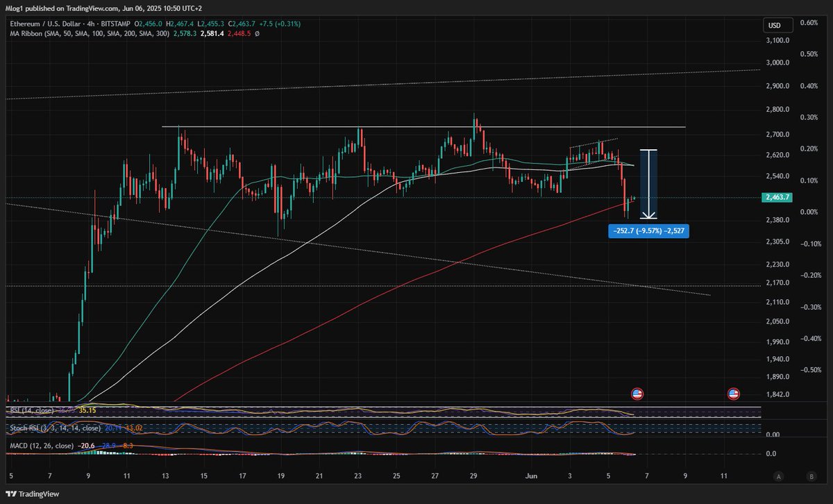Click the right US economic event flag icon
The height and width of the screenshot is (504, 833).
pyautogui.click(x=733, y=394)
